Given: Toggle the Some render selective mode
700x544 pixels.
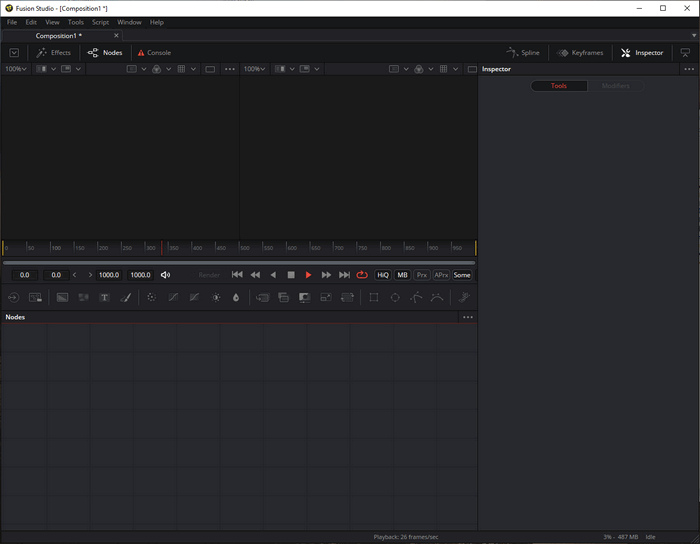Looking at the screenshot, I should click(x=462, y=275).
